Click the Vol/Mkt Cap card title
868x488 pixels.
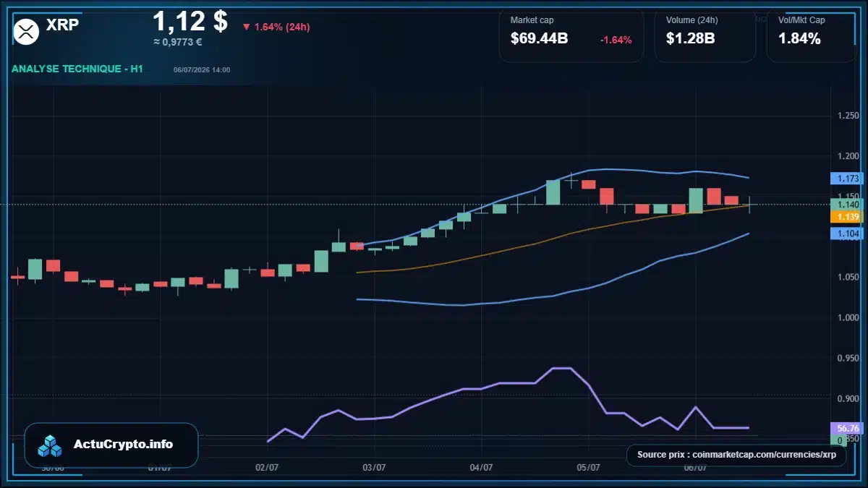(x=801, y=20)
